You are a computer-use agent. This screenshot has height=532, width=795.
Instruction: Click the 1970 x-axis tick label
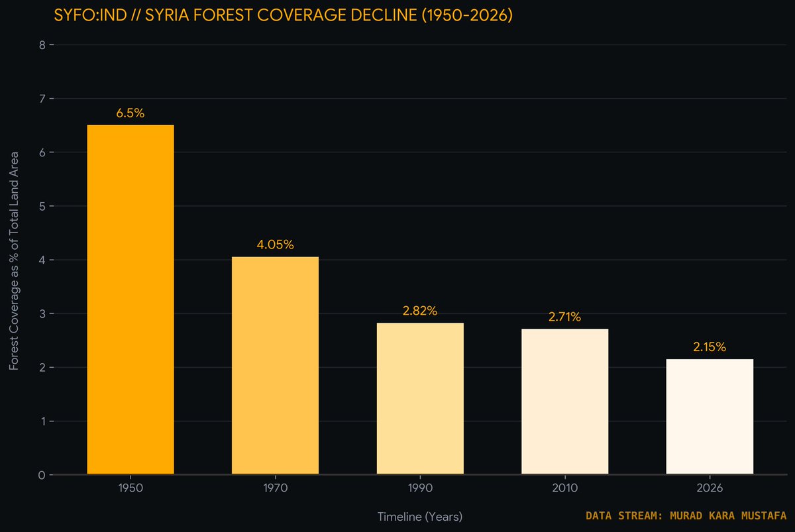pyautogui.click(x=275, y=488)
